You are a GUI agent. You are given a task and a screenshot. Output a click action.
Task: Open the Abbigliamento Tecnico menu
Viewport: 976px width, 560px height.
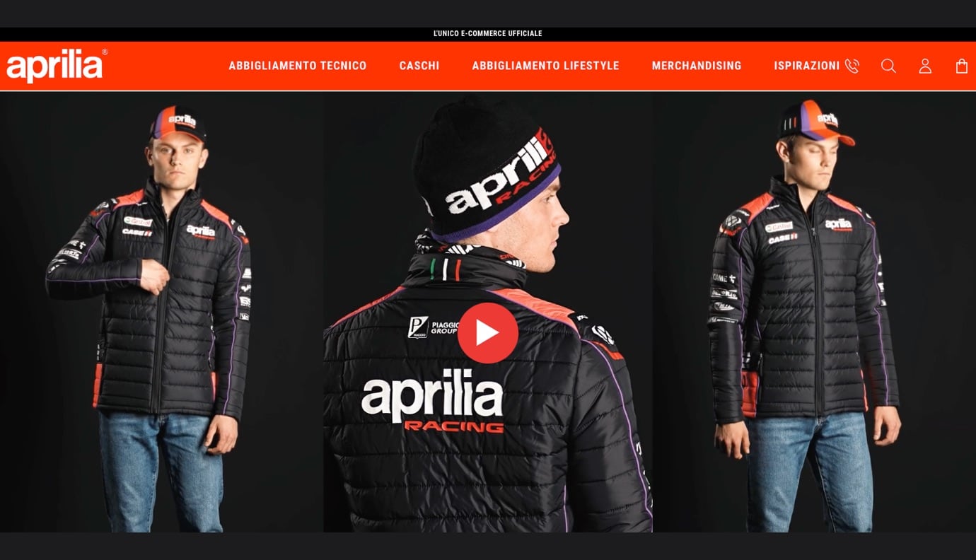tap(298, 66)
